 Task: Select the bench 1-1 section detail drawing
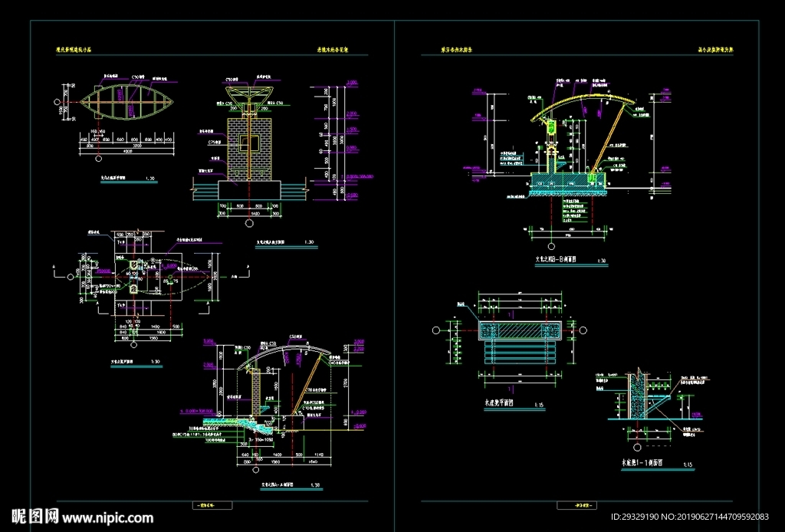click(x=645, y=398)
